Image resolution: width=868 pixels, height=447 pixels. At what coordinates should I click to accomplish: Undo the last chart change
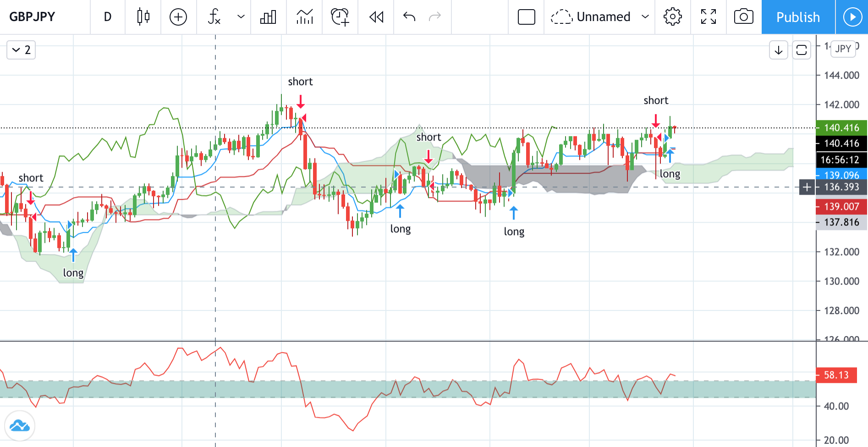pyautogui.click(x=409, y=17)
